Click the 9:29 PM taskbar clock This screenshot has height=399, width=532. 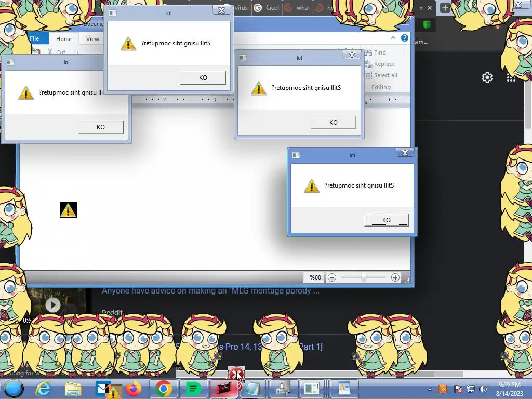(510, 389)
